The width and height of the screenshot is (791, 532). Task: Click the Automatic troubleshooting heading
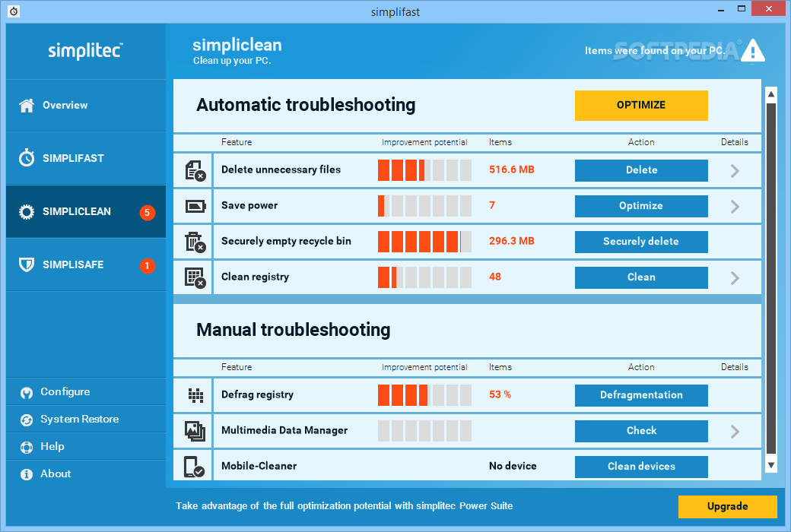306,106
